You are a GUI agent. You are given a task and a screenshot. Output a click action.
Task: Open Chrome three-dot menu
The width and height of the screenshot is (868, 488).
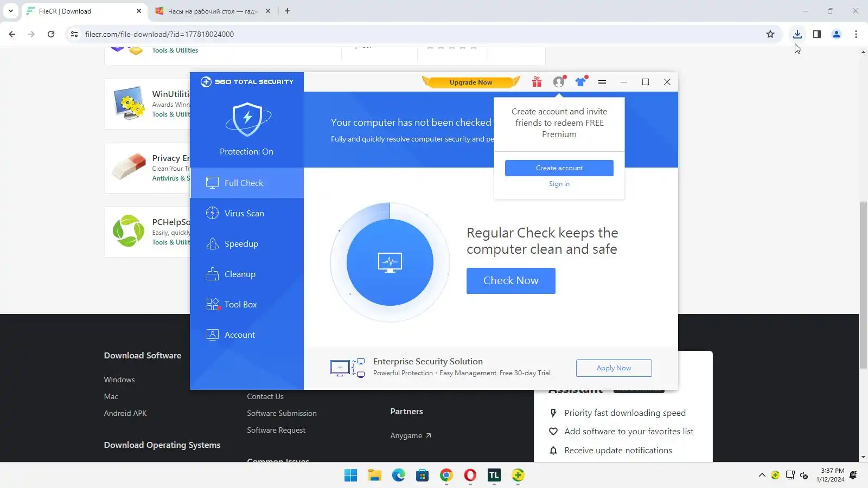pos(856,34)
